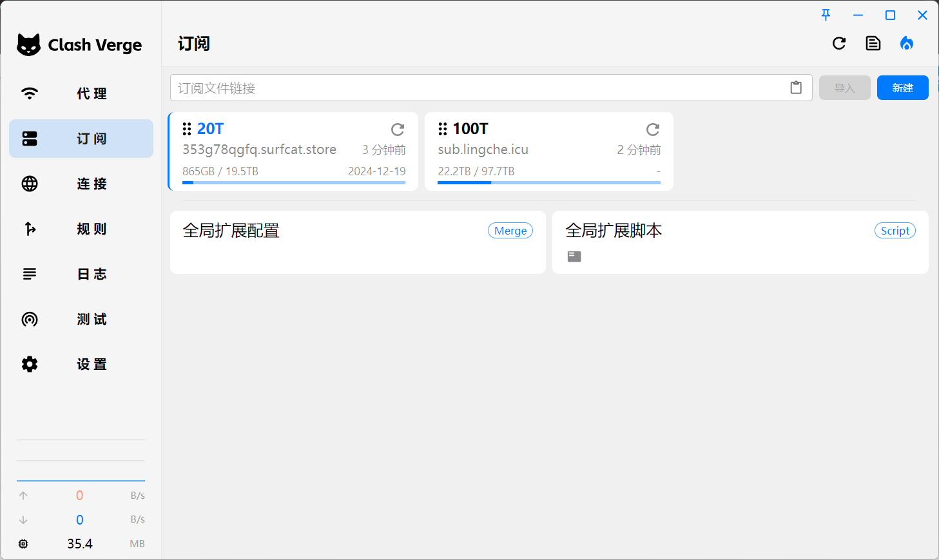Select the 订阅 subscriptions menu item

point(81,139)
